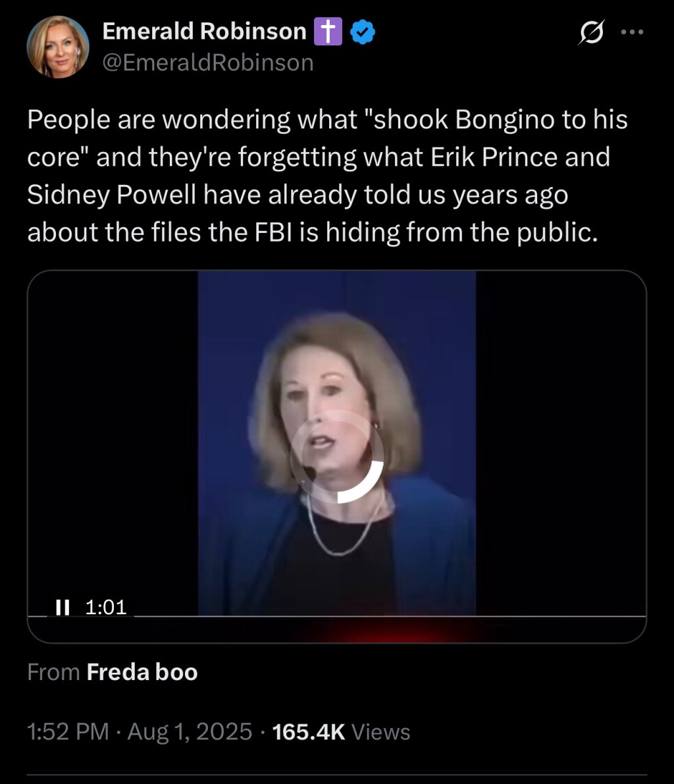Click the circular loading spinner on video
Image resolution: width=674 pixels, height=784 pixels.
[336, 456]
